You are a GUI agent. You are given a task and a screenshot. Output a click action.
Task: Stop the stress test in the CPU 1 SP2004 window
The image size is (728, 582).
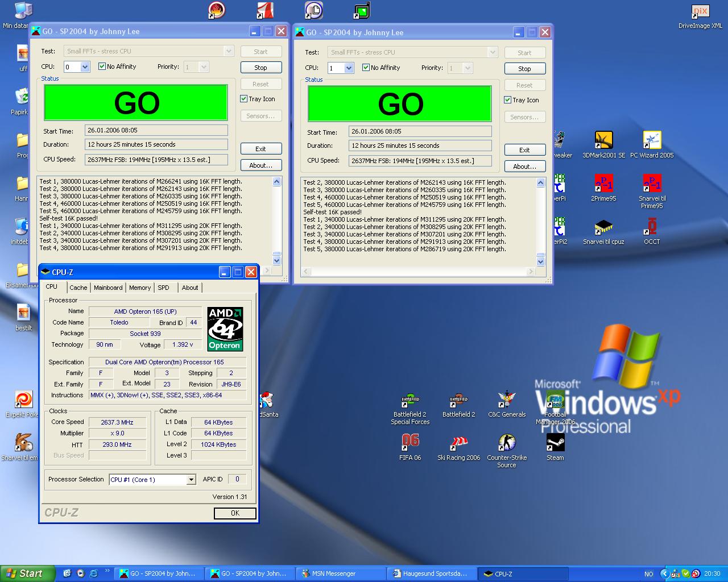(525, 68)
